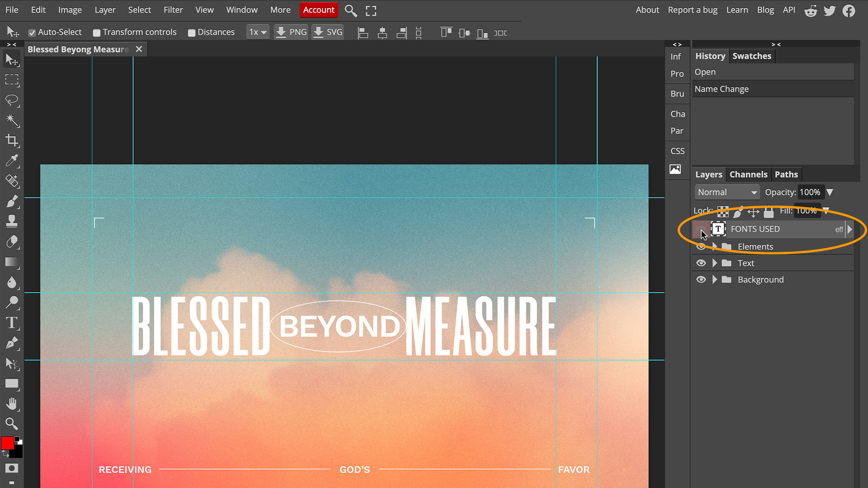
Task: Open Reddit social link icon
Action: 811,10
